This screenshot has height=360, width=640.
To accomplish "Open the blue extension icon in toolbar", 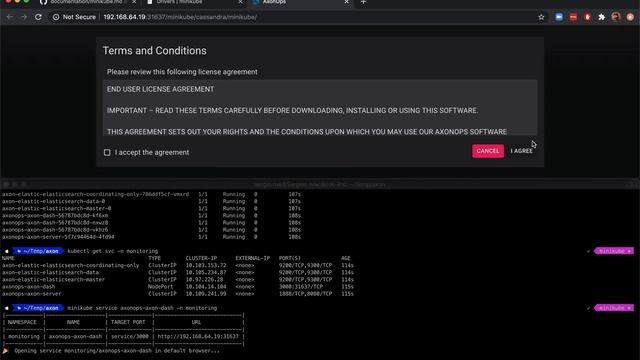I will click(559, 17).
